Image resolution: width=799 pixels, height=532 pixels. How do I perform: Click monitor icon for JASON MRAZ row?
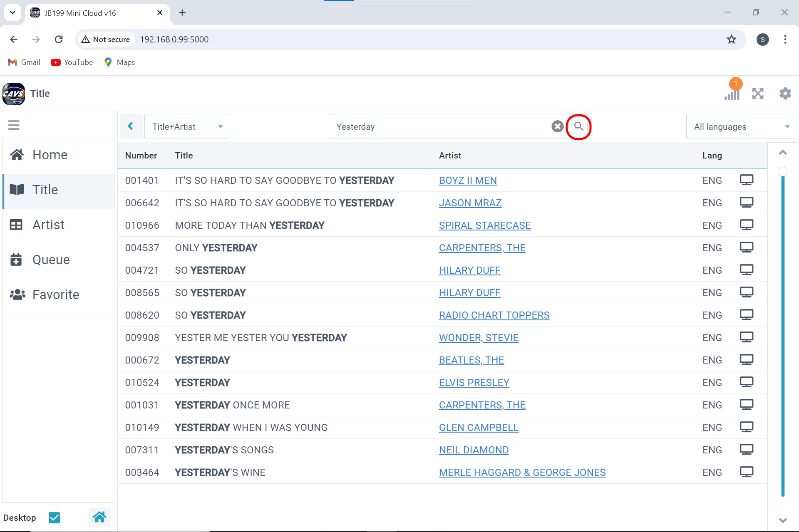(747, 203)
